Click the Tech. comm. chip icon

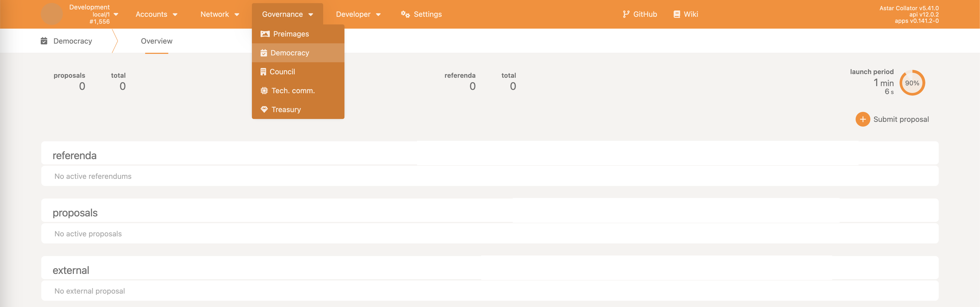(264, 91)
